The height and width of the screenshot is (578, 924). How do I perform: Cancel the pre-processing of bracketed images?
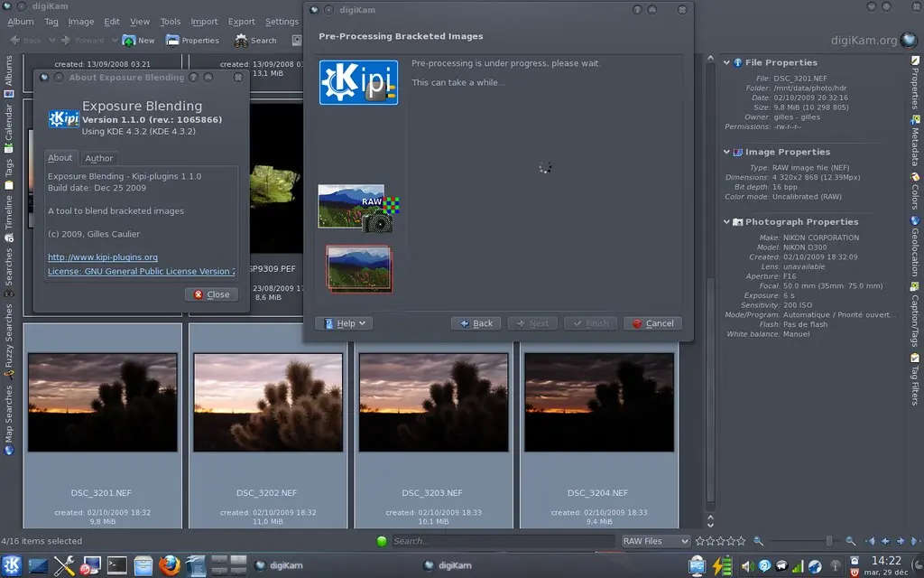[652, 322]
